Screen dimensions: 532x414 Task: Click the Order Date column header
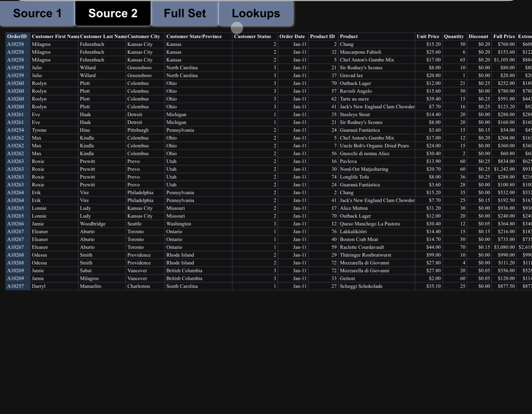293,36
